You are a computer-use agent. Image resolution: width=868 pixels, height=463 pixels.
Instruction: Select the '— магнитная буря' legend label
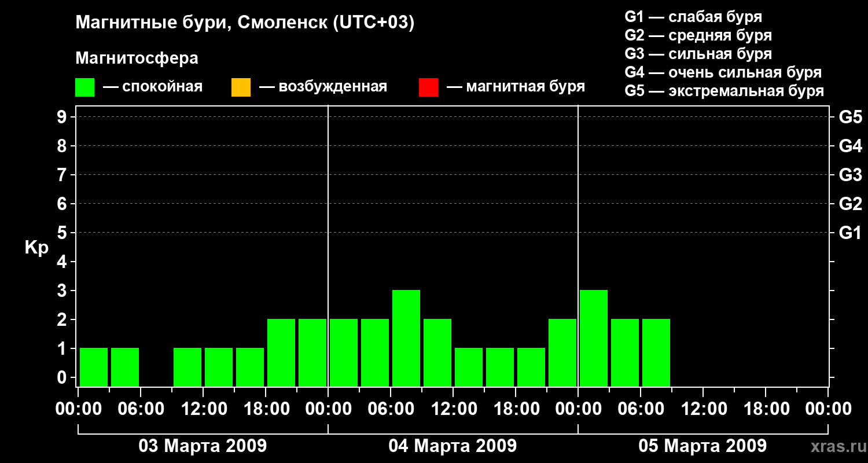pyautogui.click(x=516, y=87)
